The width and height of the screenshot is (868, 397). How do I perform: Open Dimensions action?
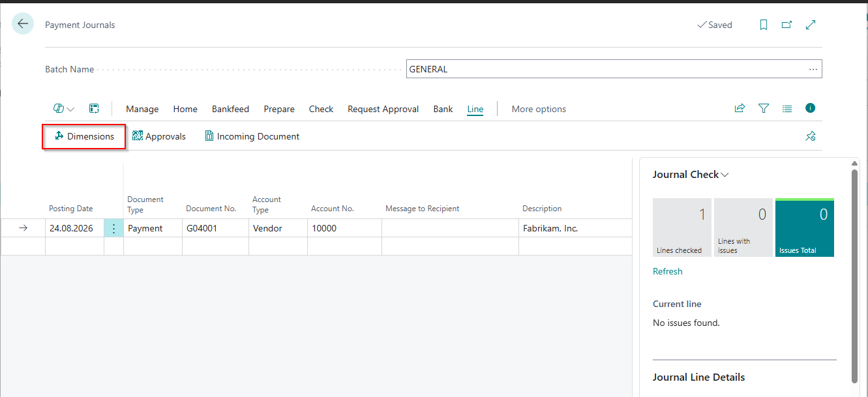(x=84, y=136)
